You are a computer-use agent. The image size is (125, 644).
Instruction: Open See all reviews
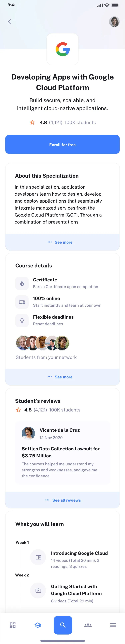[62, 500]
